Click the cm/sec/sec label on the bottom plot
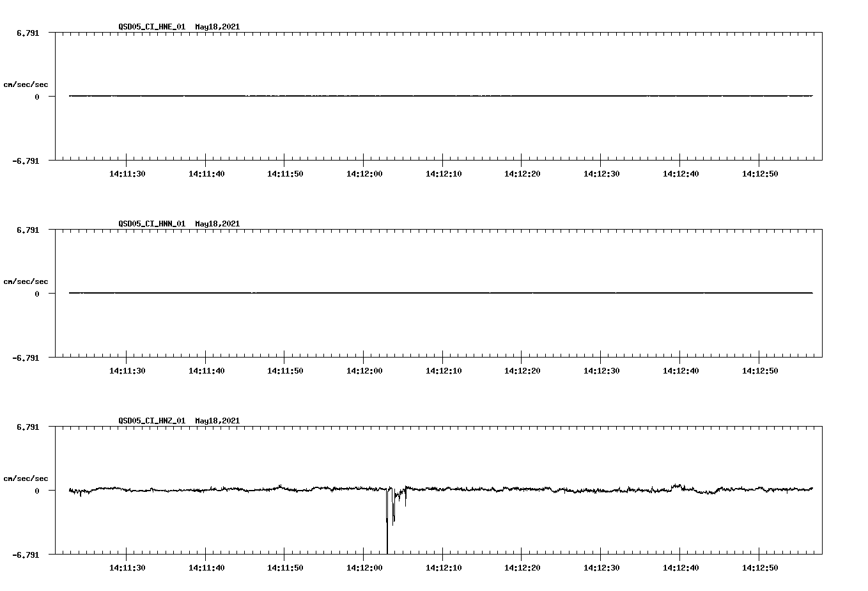Image resolution: width=868 pixels, height=591 pixels. (x=26, y=478)
